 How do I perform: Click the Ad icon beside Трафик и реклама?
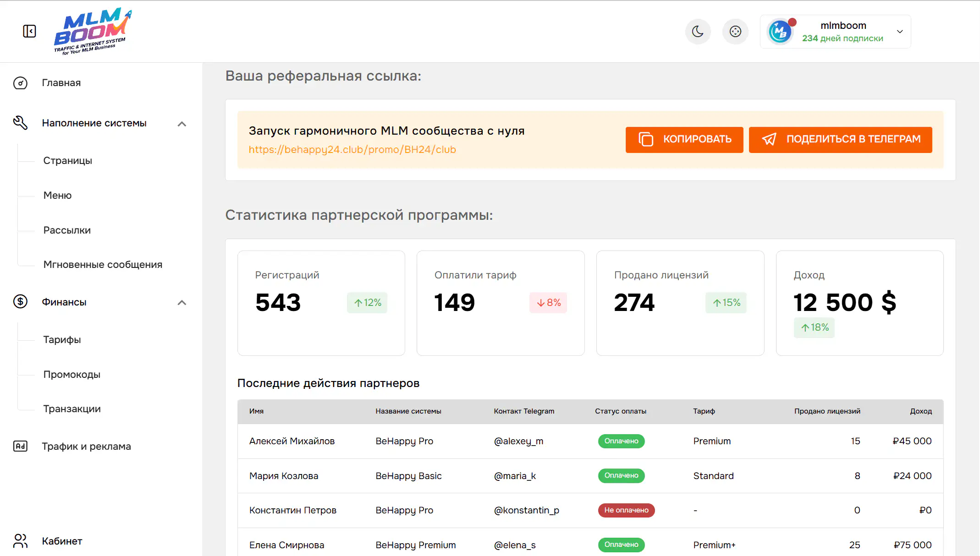point(20,446)
